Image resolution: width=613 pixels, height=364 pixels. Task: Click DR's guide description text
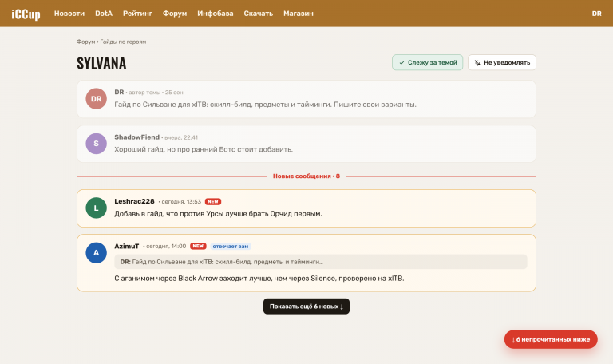[265, 105]
